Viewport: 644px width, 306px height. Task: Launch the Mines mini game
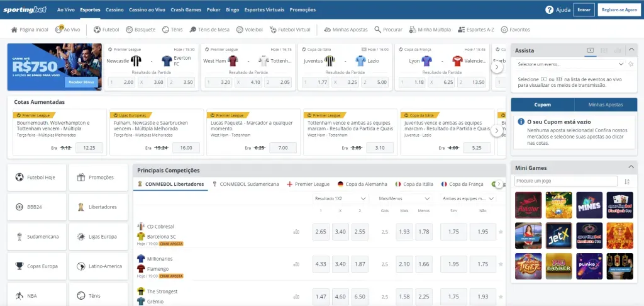pyautogui.click(x=589, y=205)
